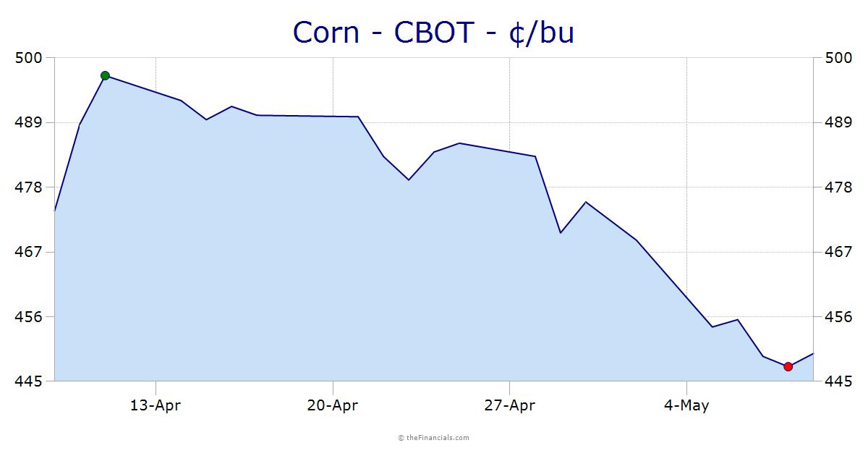Click the left axis 445 label

[x=30, y=381]
